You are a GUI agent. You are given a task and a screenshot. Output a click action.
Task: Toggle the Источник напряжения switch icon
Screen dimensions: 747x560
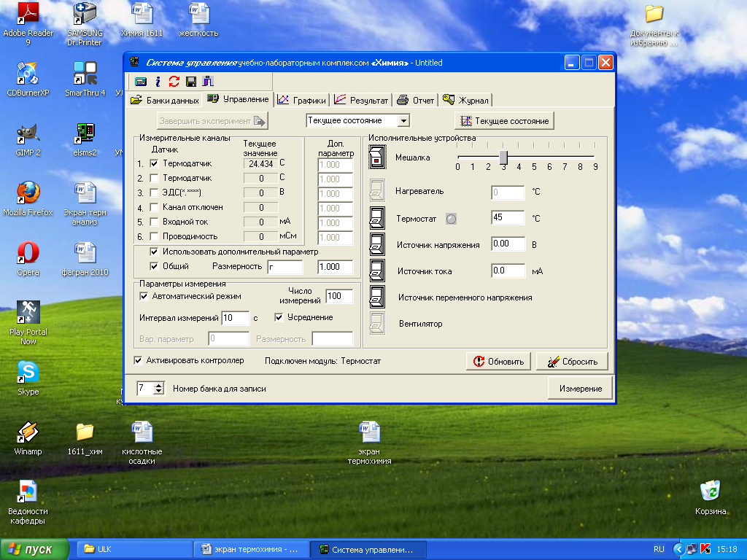[x=377, y=244]
